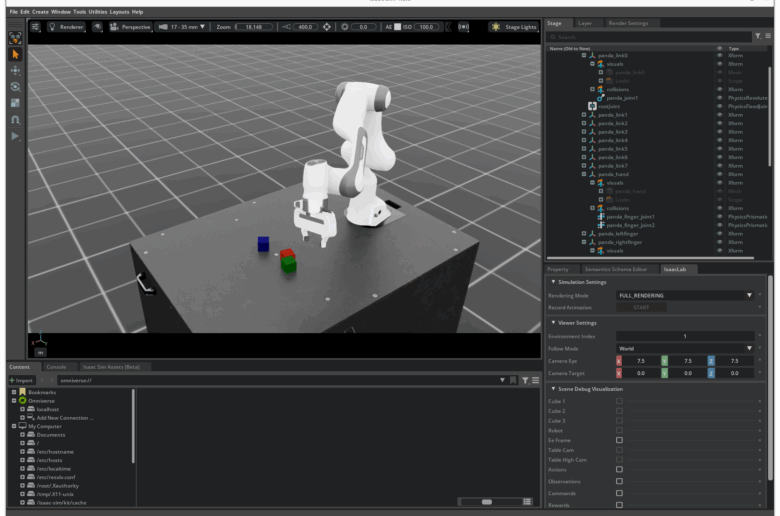Open the Stage panel hamburger options menu
780x516 pixels.
767,36
